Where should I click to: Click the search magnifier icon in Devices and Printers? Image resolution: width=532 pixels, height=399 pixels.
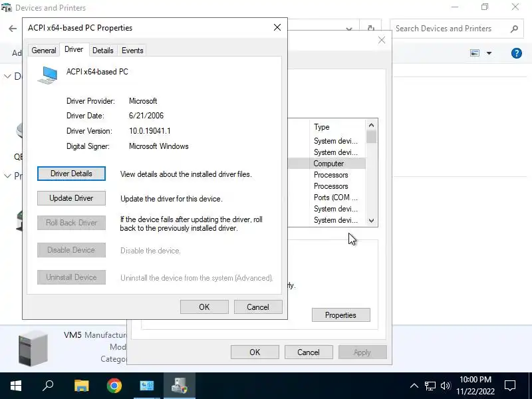coord(514,29)
